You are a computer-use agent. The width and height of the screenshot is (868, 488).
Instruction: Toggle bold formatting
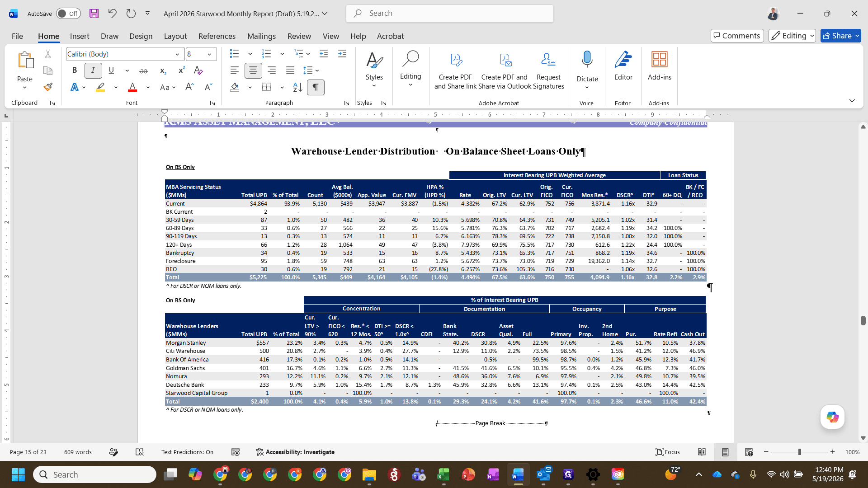click(x=75, y=70)
